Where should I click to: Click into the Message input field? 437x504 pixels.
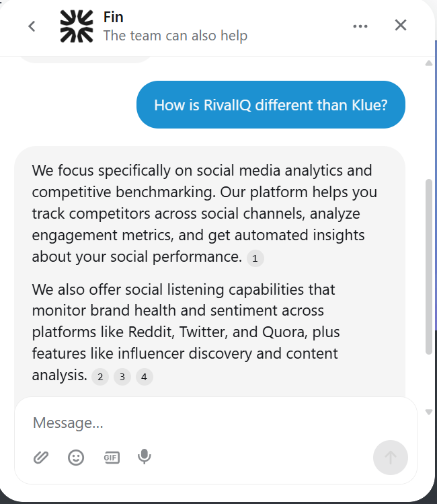click(x=202, y=423)
